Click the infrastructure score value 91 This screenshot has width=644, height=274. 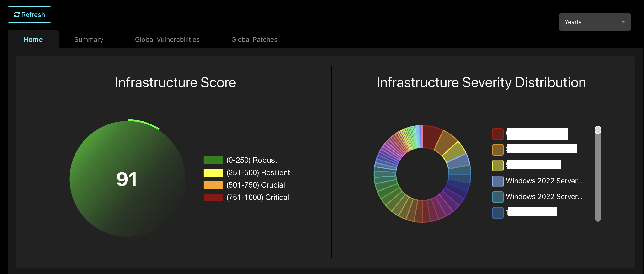127,179
